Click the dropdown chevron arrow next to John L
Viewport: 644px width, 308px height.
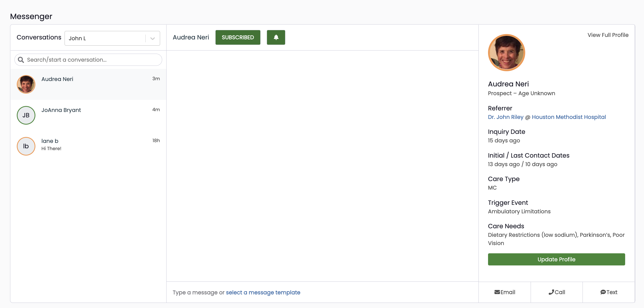(x=153, y=38)
